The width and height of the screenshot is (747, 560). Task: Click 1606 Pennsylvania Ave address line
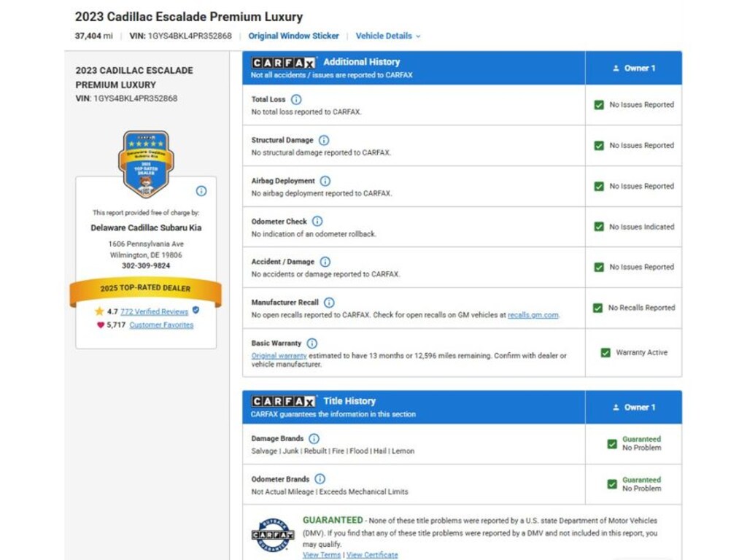tap(146, 244)
